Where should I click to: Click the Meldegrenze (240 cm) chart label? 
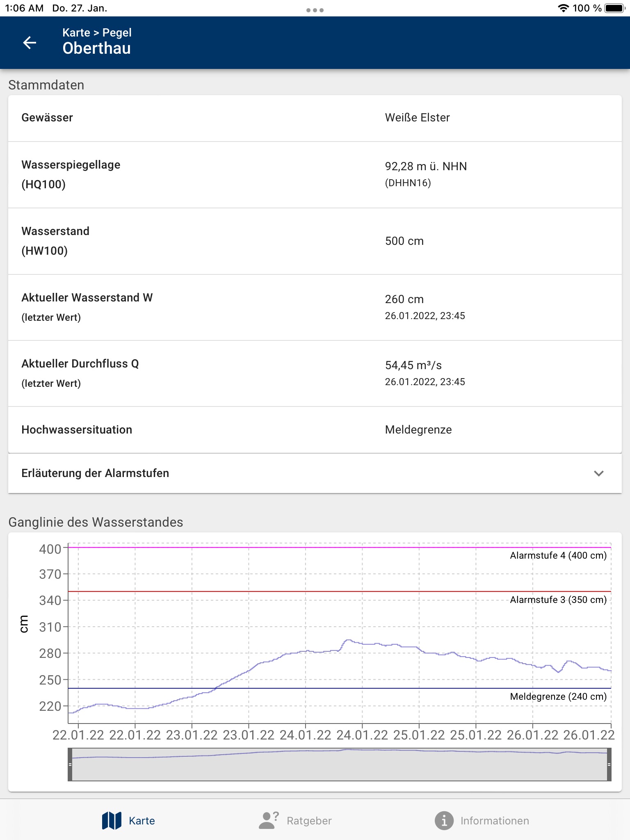pos(558,696)
